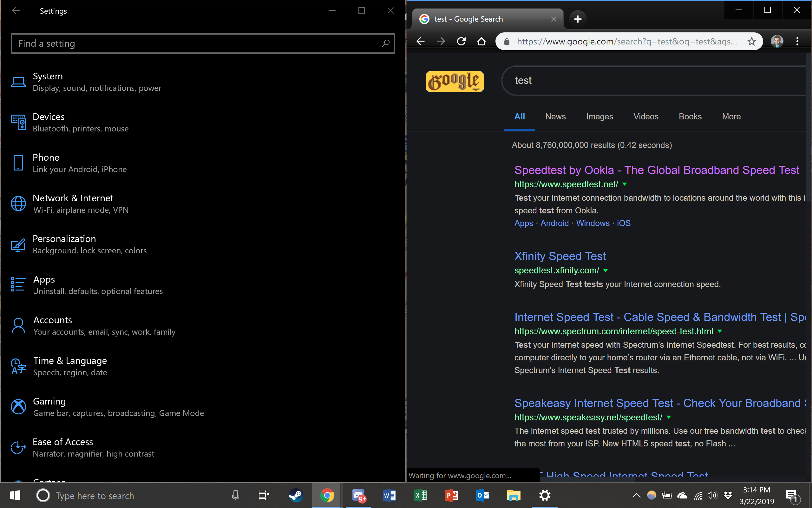
Task: Expand speakeasy.net result options arrow
Action: click(669, 417)
